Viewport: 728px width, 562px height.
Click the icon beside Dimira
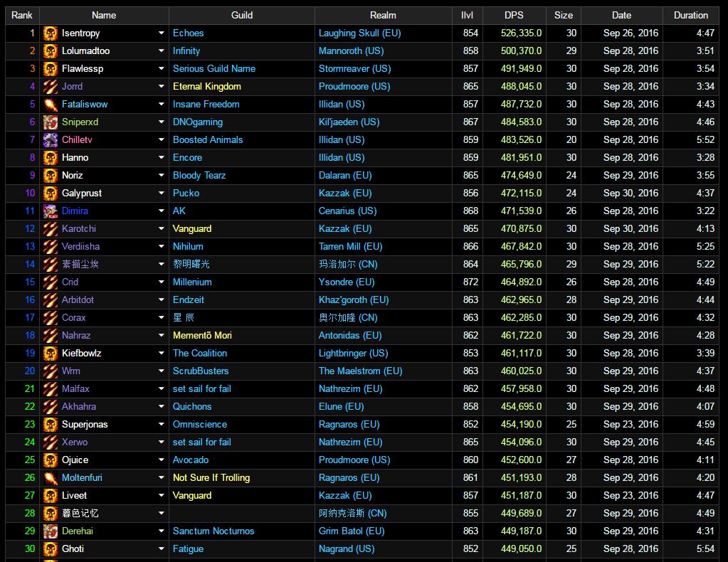pos(50,211)
